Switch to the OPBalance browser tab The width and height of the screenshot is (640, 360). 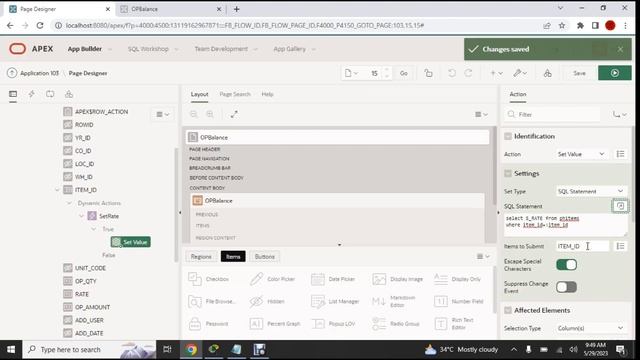[171, 9]
